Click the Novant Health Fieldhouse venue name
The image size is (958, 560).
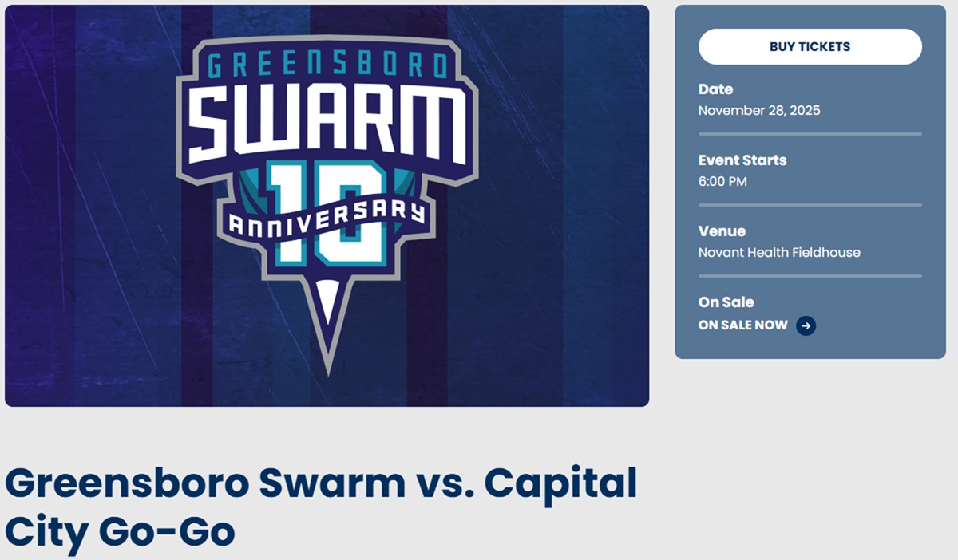tap(779, 252)
